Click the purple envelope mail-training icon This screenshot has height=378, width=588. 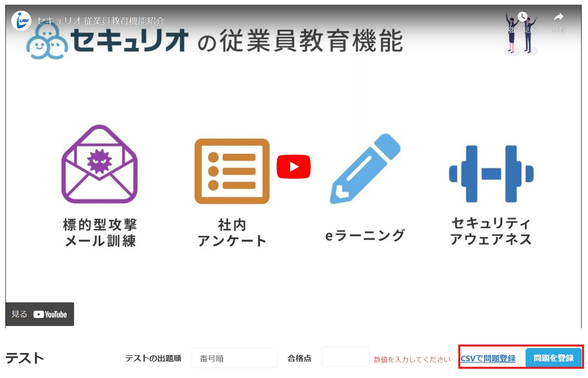(x=99, y=164)
